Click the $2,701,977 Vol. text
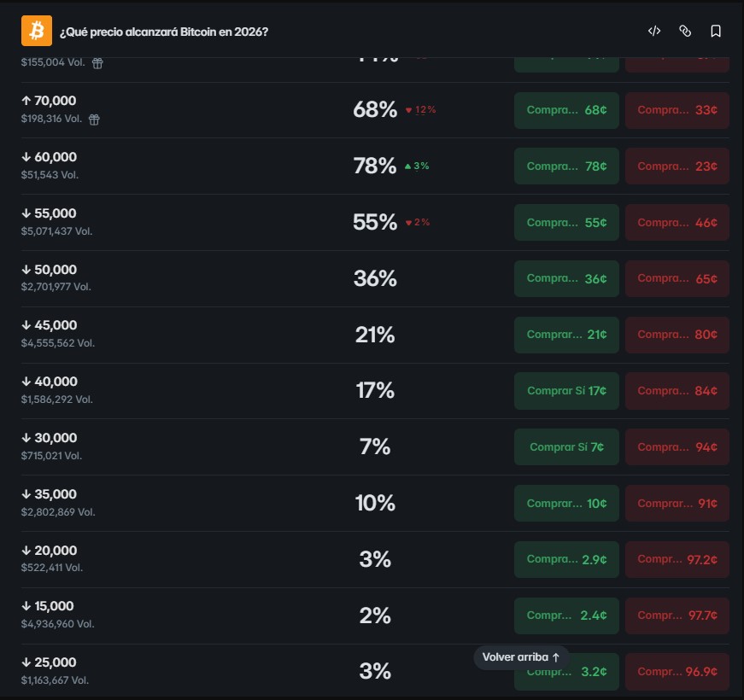 click(56, 287)
